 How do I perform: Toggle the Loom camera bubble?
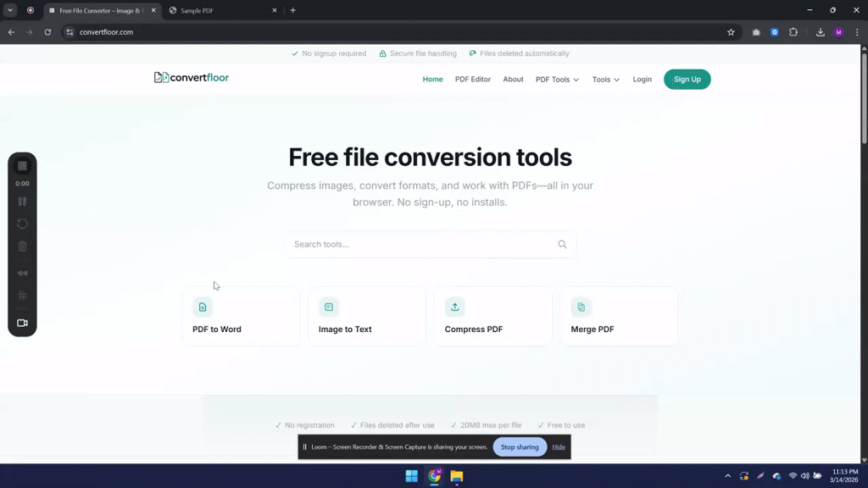coord(22,322)
